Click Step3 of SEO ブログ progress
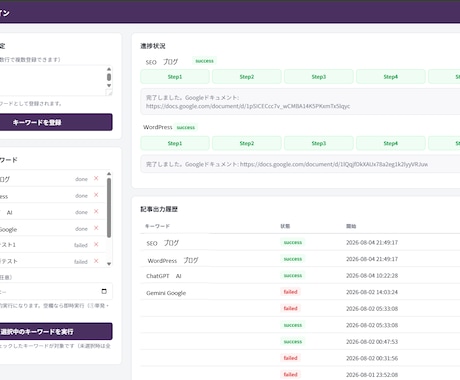The width and height of the screenshot is (460, 380). [x=319, y=77]
